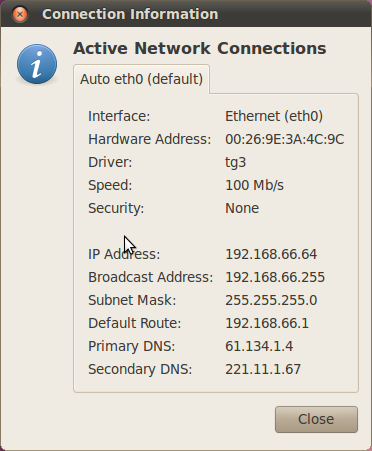
Task: Click the blue information icon
Action: point(37,64)
